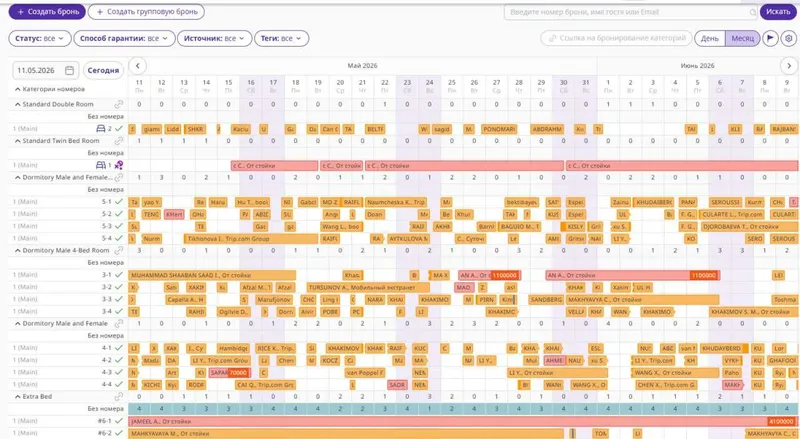800x439 pixels.
Task: Open the Теги filter dropdown
Action: click(x=282, y=38)
